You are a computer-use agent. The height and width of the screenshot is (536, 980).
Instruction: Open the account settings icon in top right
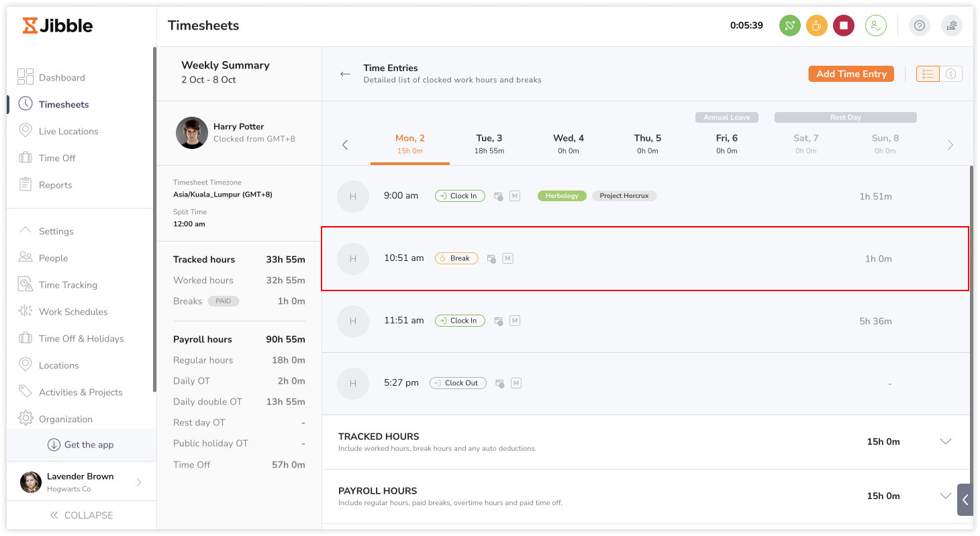pyautogui.click(x=951, y=26)
